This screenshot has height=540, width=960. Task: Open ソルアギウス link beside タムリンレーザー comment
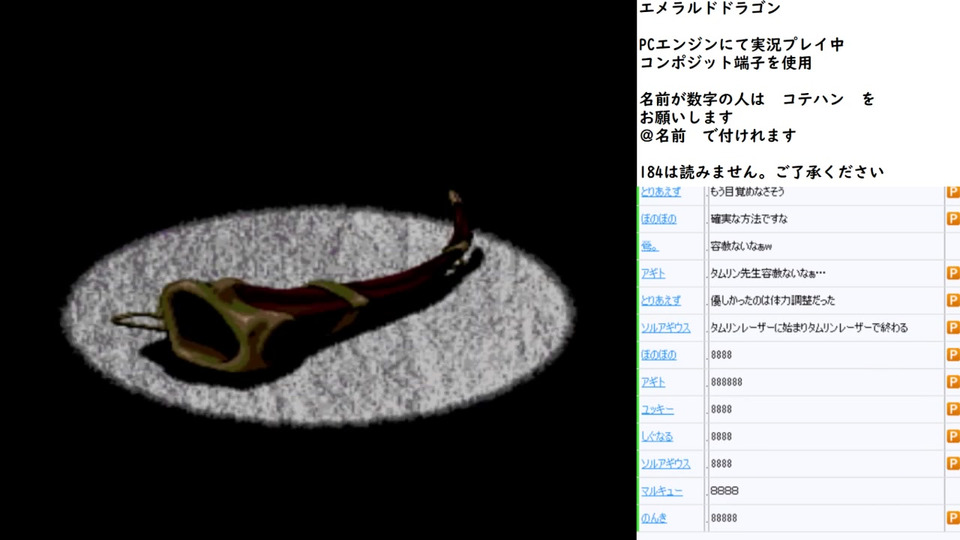tap(666, 328)
